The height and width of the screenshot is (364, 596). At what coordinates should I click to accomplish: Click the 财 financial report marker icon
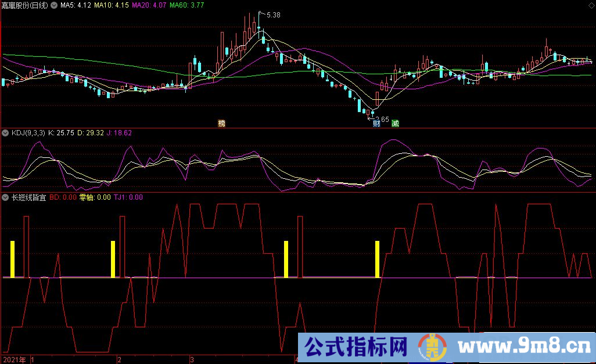coord(376,123)
